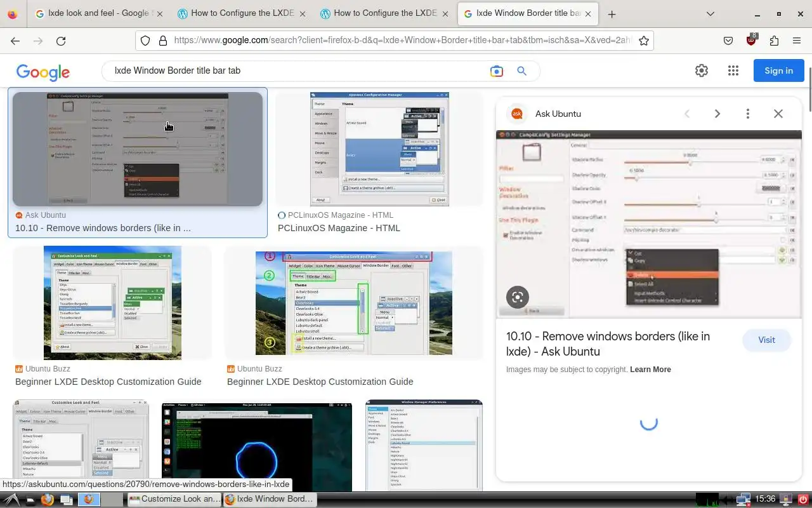Click the Ask Ubuntu favicon in preview header
This screenshot has width=812, height=508.
coord(517,114)
